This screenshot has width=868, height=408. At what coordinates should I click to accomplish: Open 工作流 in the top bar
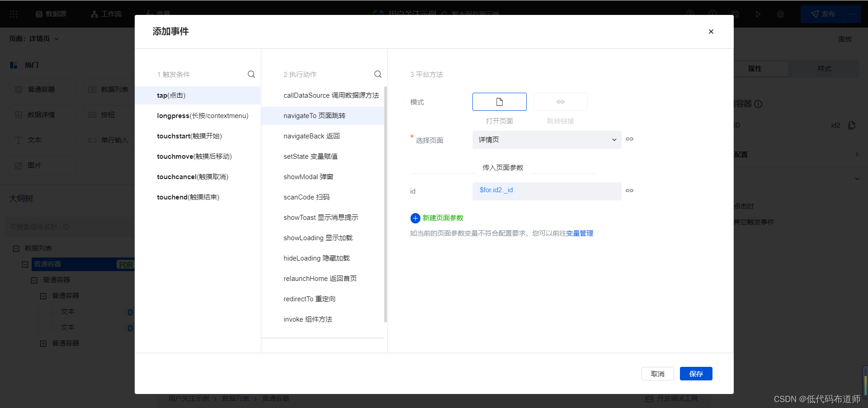106,14
